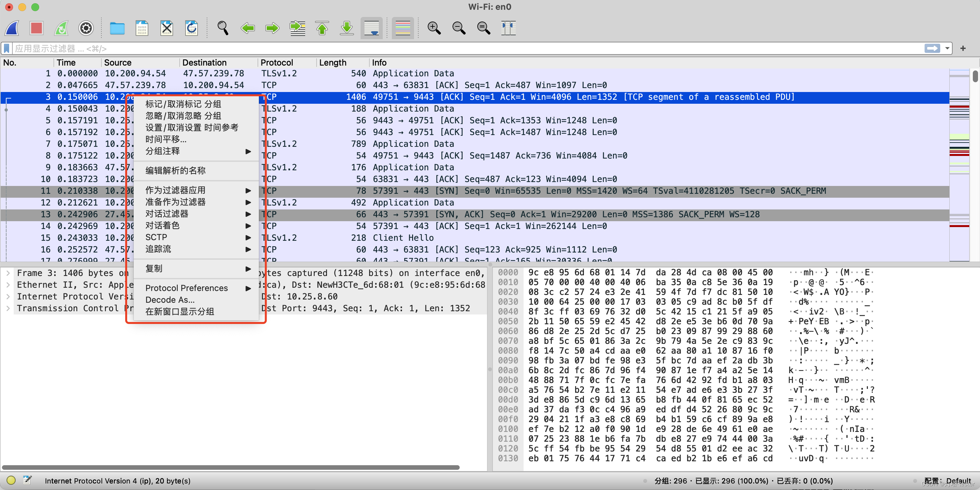
Task: Select 编辑解析的名称 menu entry
Action: [x=196, y=171]
